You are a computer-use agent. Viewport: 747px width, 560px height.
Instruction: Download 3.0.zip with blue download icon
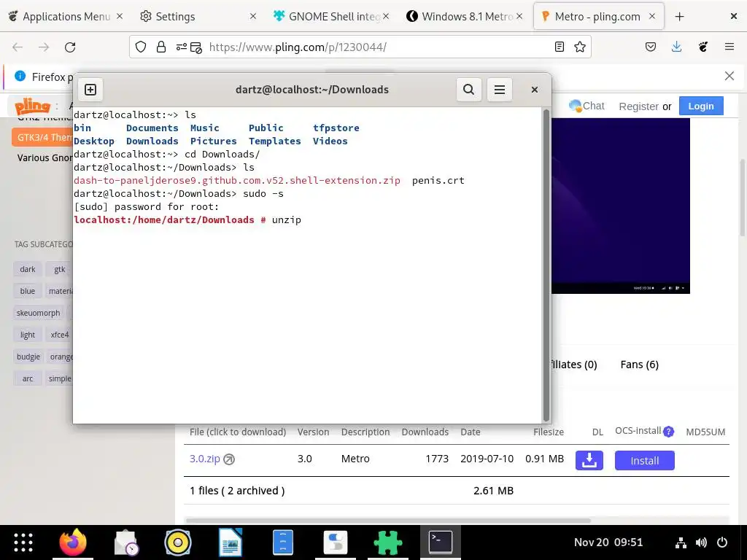[x=589, y=461]
